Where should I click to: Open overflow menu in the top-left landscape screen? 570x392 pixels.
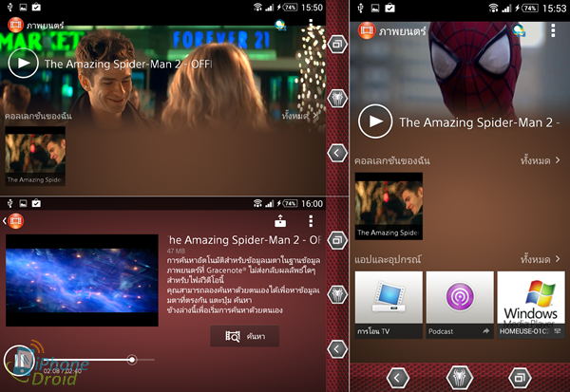[311, 24]
